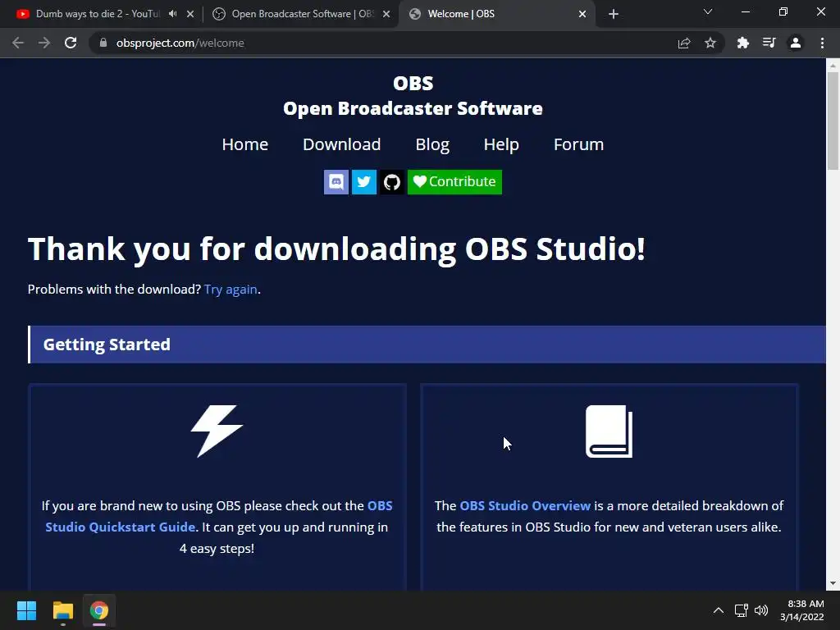Image resolution: width=840 pixels, height=630 pixels.
Task: Click the address bar URL field
Action: point(386,43)
